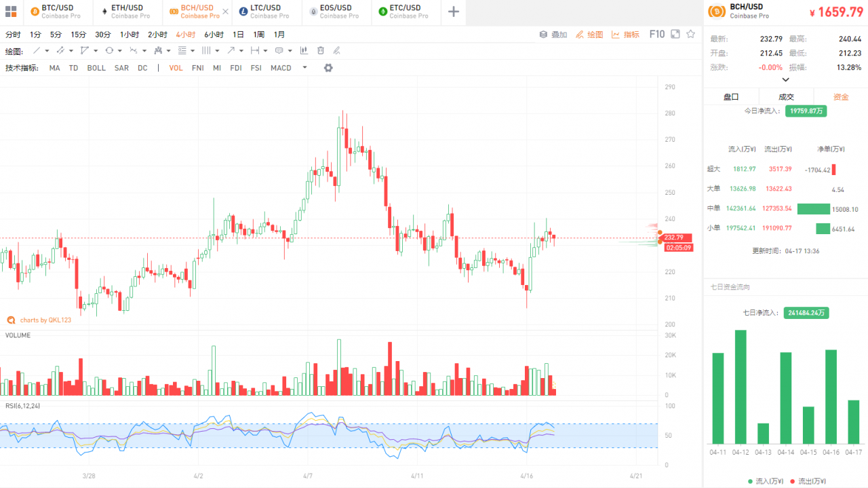
Task: Select the 6小时 timeframe
Action: (214, 35)
